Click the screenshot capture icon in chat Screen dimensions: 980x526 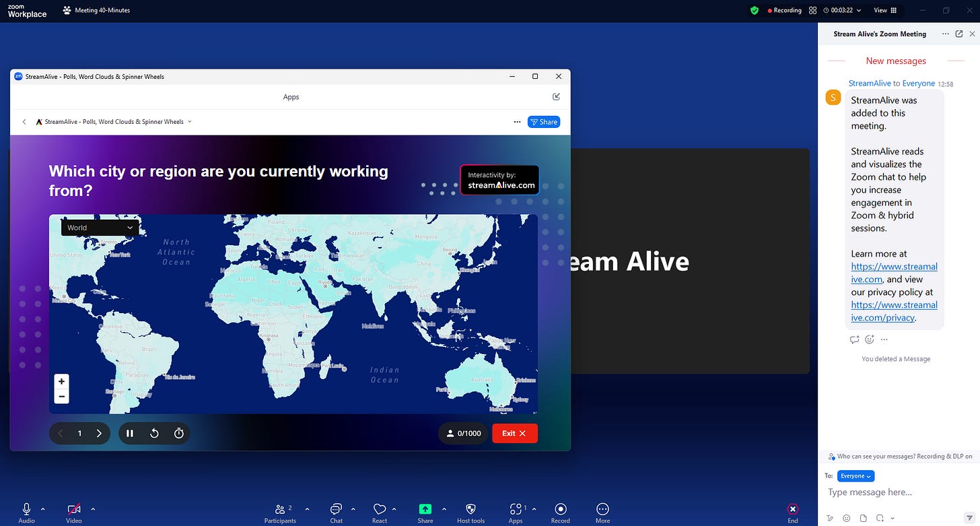[880, 518]
